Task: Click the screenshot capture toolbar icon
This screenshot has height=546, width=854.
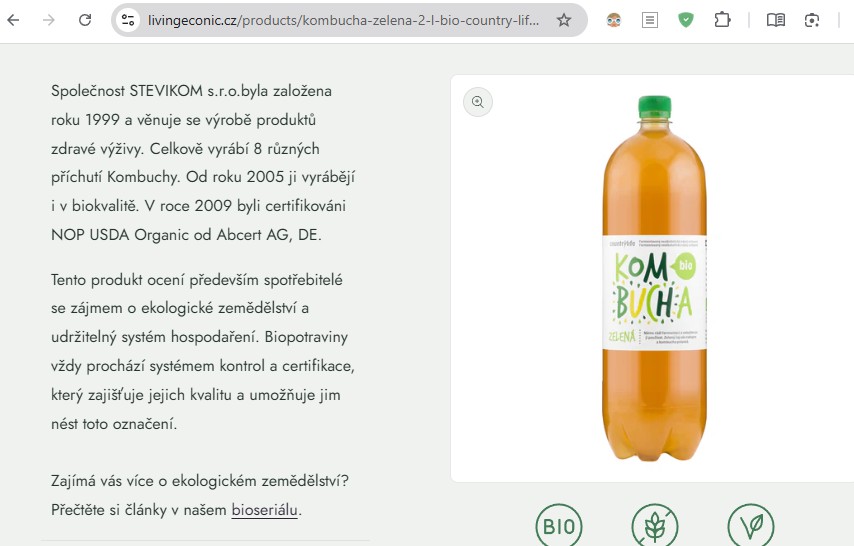Action: click(x=812, y=20)
